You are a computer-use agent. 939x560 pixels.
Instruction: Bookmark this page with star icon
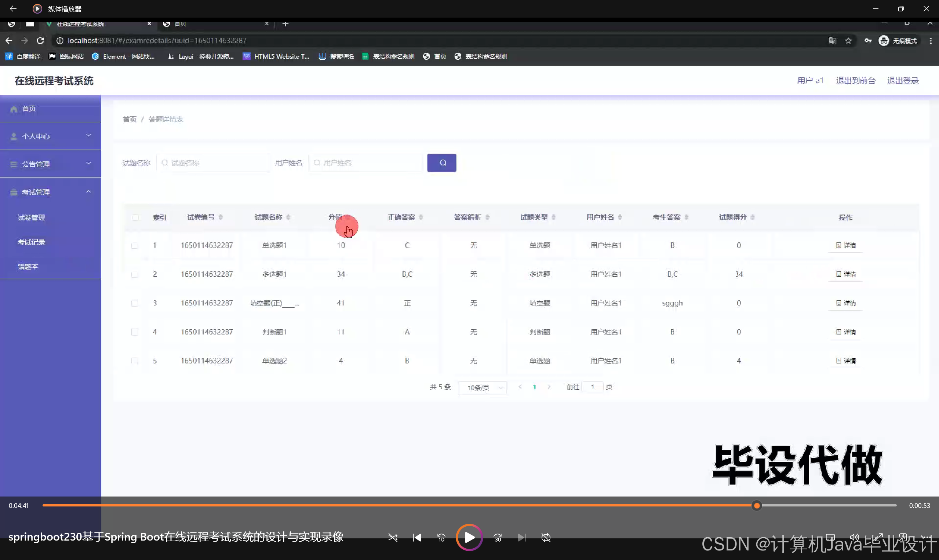[848, 41]
